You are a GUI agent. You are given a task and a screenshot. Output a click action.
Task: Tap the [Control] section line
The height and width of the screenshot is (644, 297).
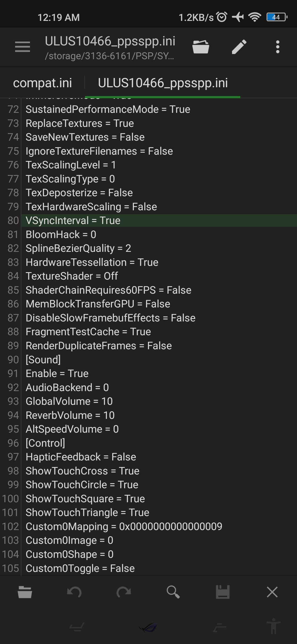point(45,443)
